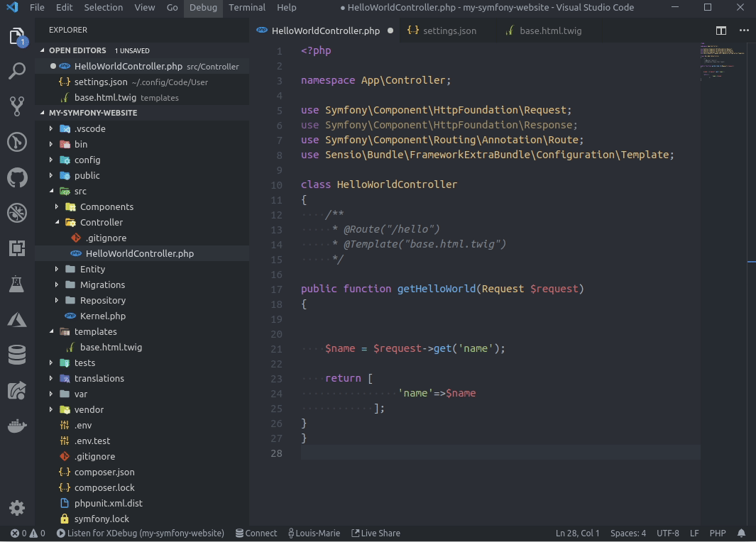This screenshot has width=756, height=542.
Task: Open the Test beaker icon in activity bar
Action: point(17,284)
